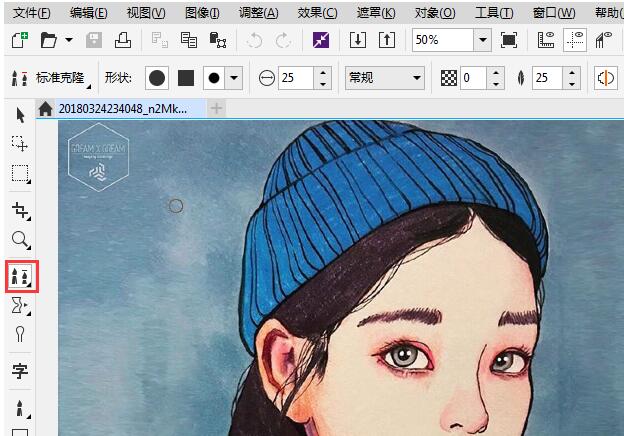Click the icon right of guidelines toggle

coord(604,40)
